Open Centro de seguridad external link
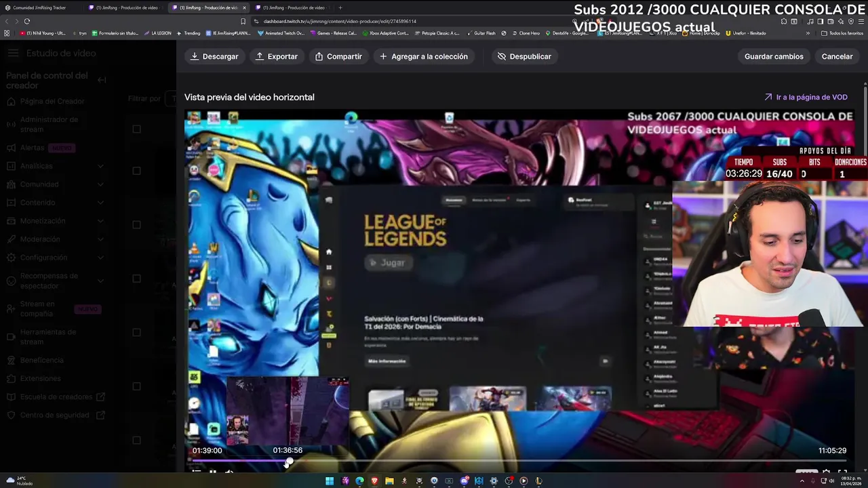This screenshot has width=868, height=488. (54, 415)
